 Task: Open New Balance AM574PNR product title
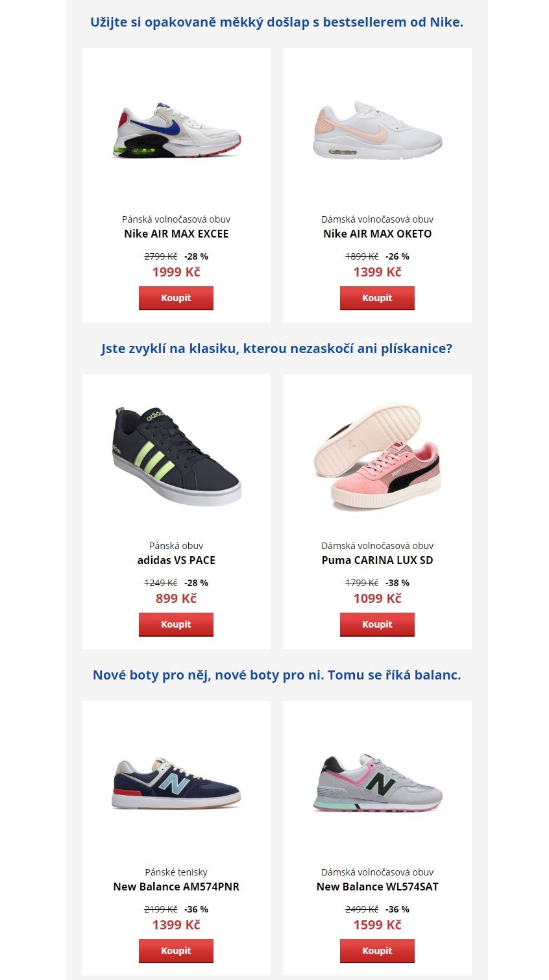click(177, 887)
